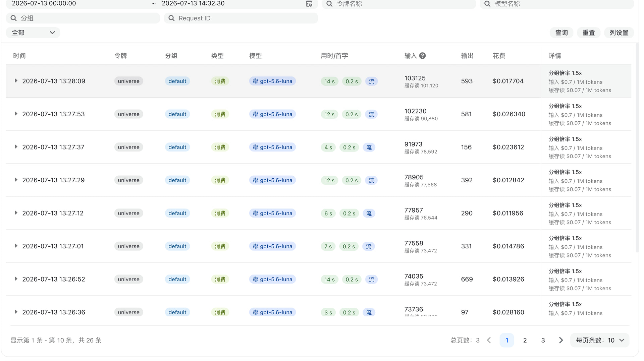The height and width of the screenshot is (361, 644).
Task: Click the stream tag in 13:27:53 row
Action: [371, 114]
